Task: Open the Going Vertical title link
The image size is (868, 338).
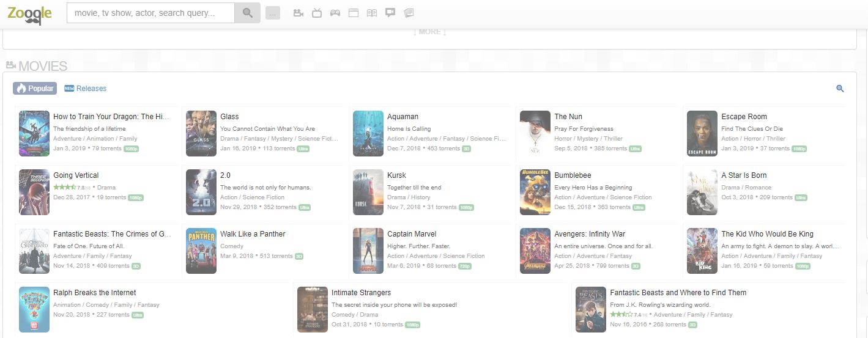Action: 76,175
